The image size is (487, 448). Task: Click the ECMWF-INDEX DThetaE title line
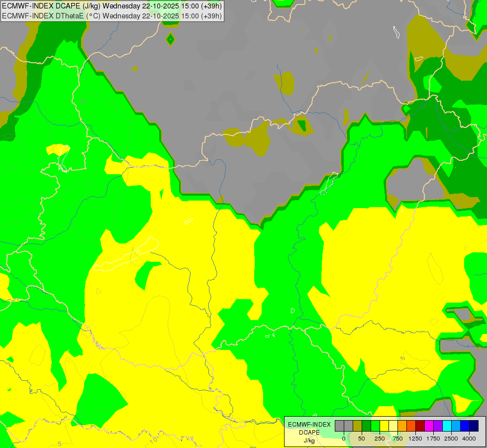tap(112, 16)
